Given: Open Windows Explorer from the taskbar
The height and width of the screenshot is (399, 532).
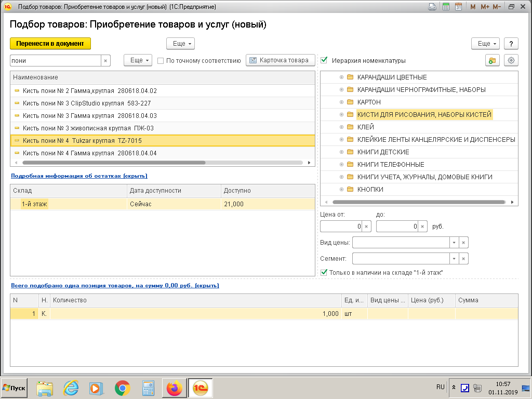Looking at the screenshot, I should pyautogui.click(x=45, y=388).
